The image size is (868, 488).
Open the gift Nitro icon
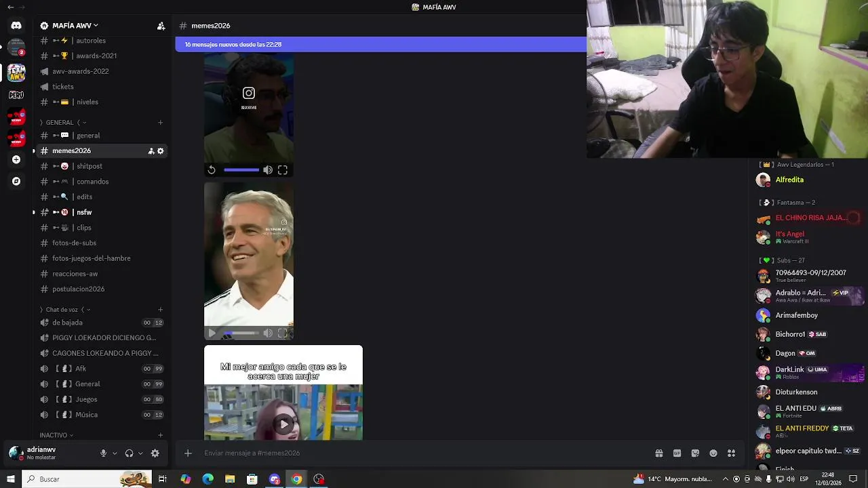pos(658,453)
